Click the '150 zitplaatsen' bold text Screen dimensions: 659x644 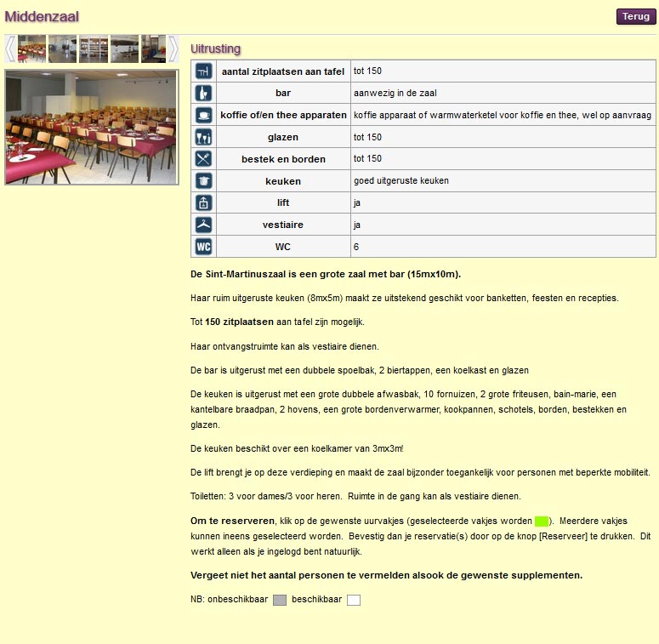(239, 322)
